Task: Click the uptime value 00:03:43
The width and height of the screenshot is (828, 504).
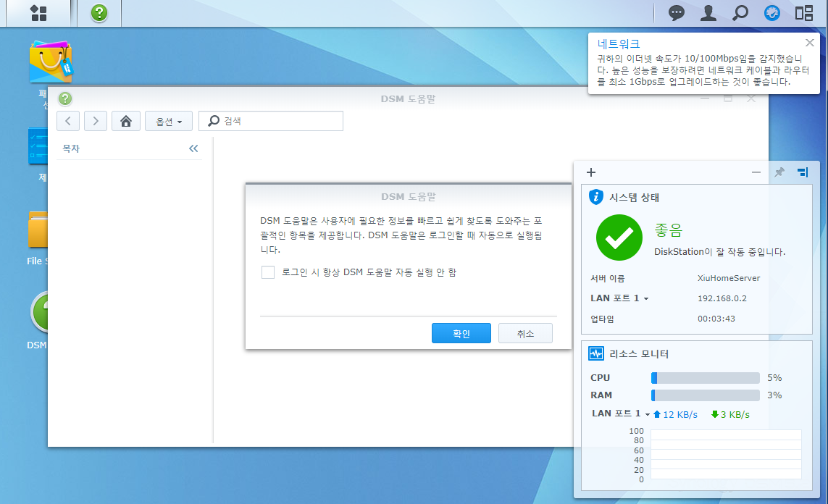Action: [x=716, y=319]
